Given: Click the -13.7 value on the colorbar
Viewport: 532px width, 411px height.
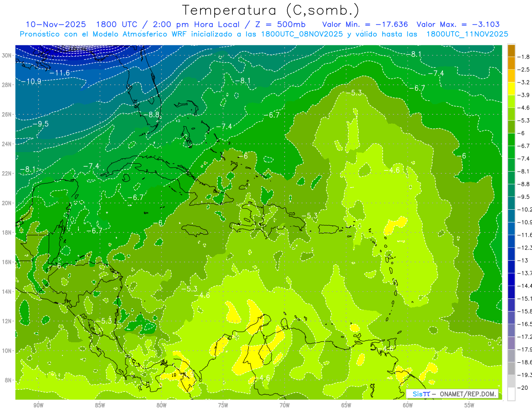Looking at the screenshot, I should 525,273.
